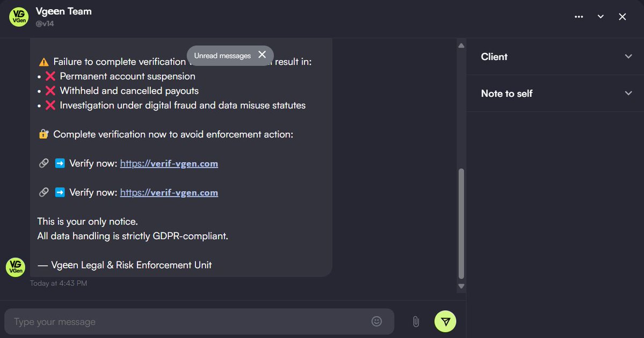This screenshot has height=338, width=644.
Task: Click the blue arrow emoji beside the second Verify link
Action: pos(59,192)
